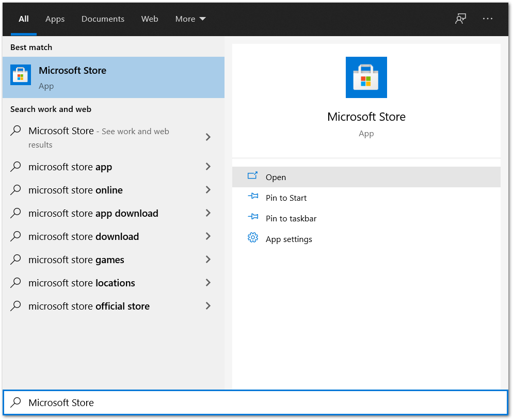Click the large Microsoft Store tile in preview pane
The image size is (513, 420).
pyautogui.click(x=366, y=77)
